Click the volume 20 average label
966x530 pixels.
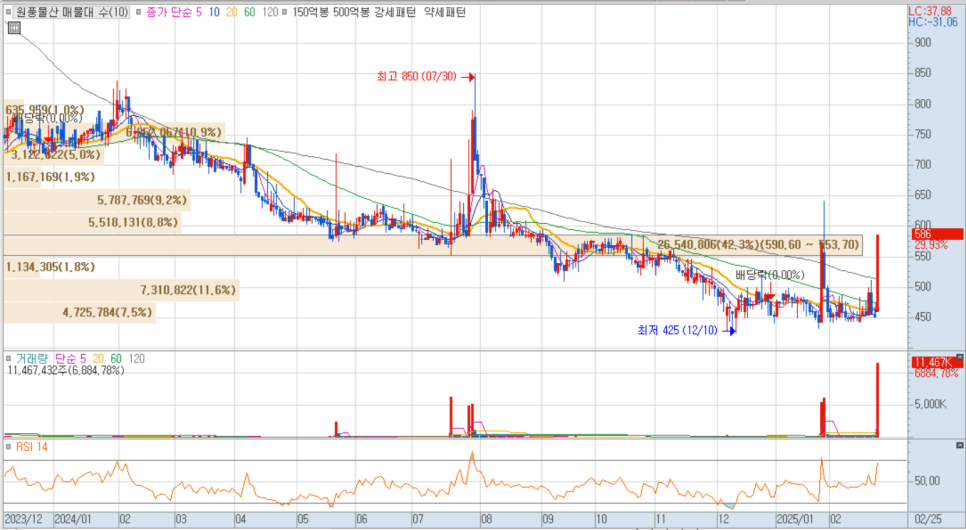pos(98,359)
